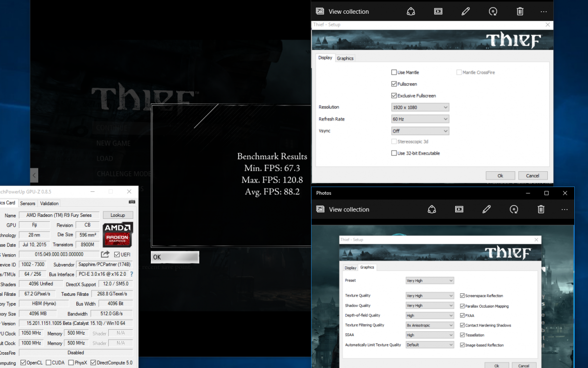Delete photo in the Graphics-settings Photos window
The image size is (588, 368).
coord(541,210)
